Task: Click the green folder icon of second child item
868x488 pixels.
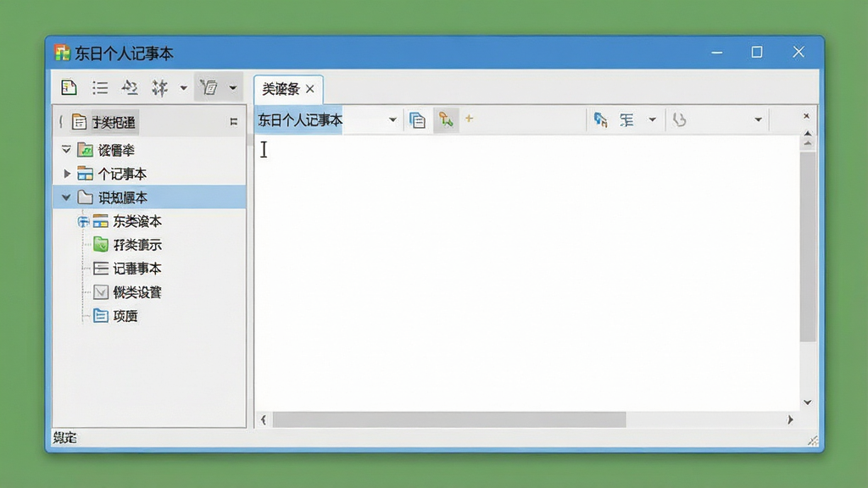Action: pyautogui.click(x=101, y=244)
